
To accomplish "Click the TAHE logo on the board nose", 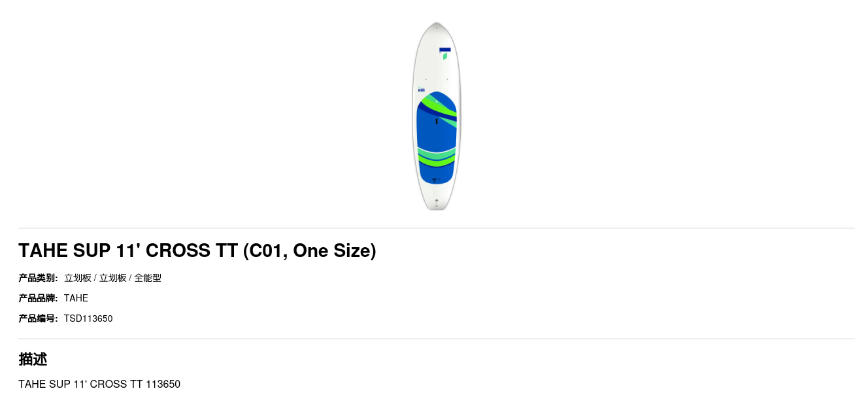I will click(x=445, y=53).
